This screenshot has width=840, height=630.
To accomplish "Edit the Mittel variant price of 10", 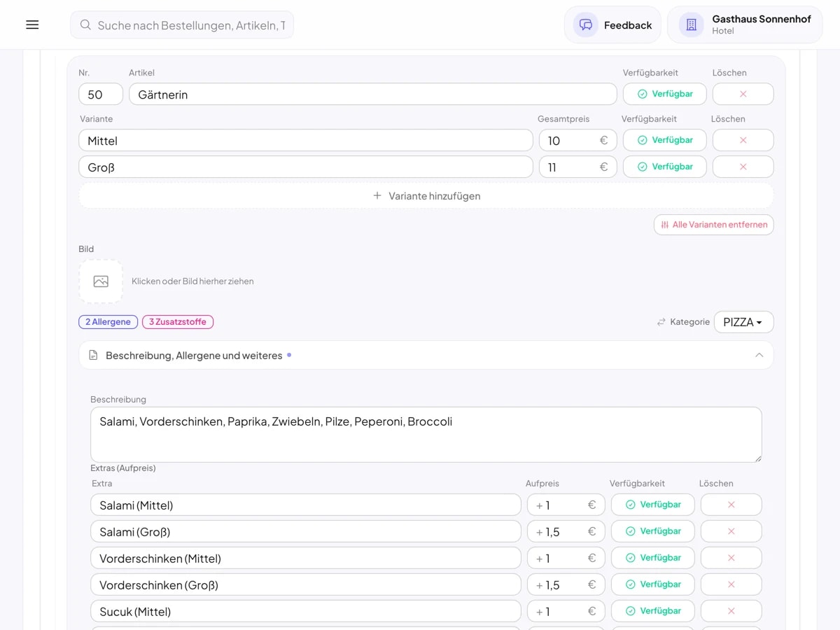I will 577,141.
